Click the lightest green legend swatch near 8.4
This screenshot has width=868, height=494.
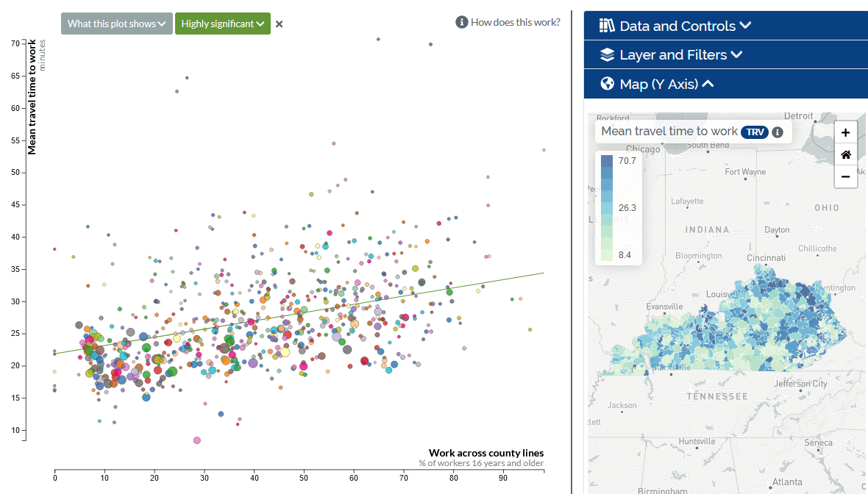click(607, 254)
